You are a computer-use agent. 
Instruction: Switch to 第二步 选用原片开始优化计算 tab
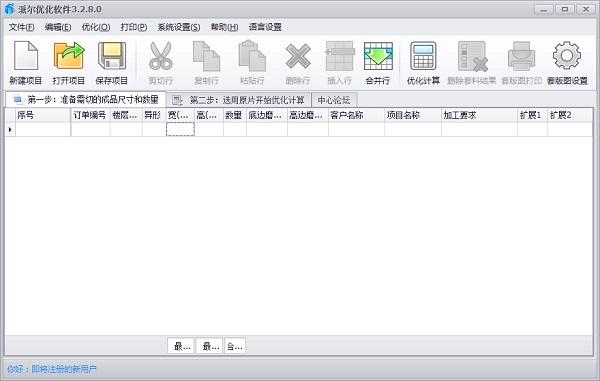[239, 100]
